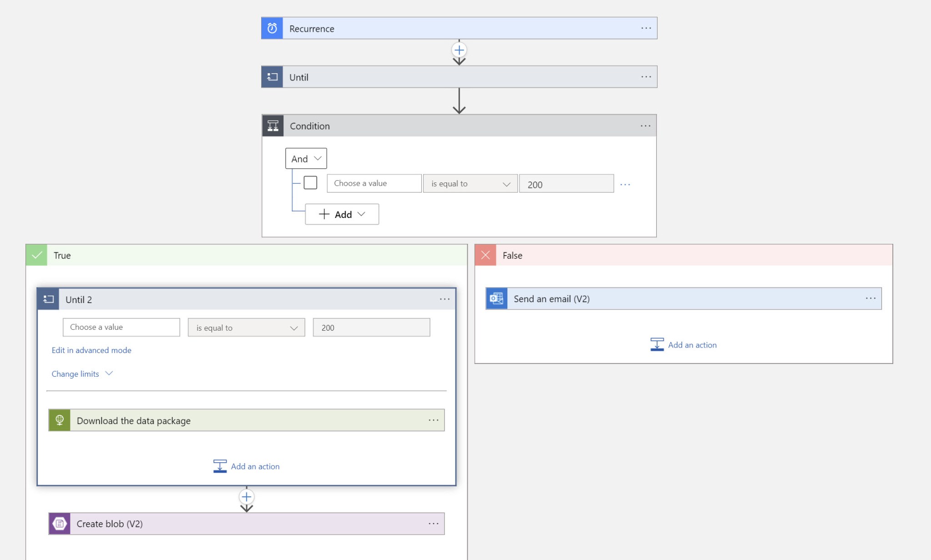This screenshot has height=560, width=931.
Task: Open the Add dropdown inside Condition
Action: 342,214
